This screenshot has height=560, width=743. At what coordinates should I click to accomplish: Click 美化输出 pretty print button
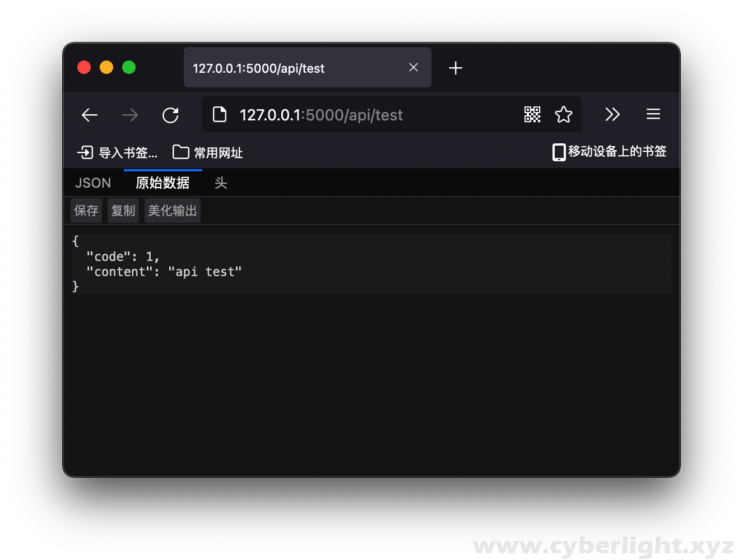tap(173, 211)
